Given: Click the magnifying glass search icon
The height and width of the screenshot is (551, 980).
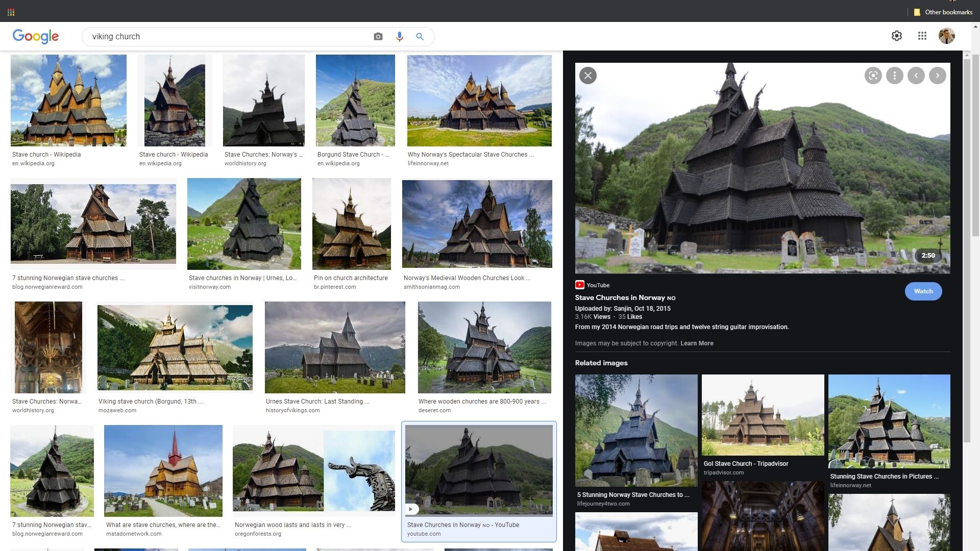Looking at the screenshot, I should pos(420,37).
